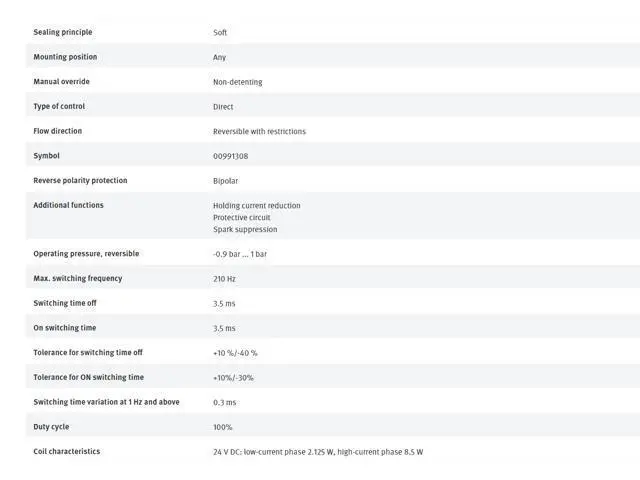This screenshot has height=480, width=640.
Task: Select the Type of control label
Action: coord(59,106)
